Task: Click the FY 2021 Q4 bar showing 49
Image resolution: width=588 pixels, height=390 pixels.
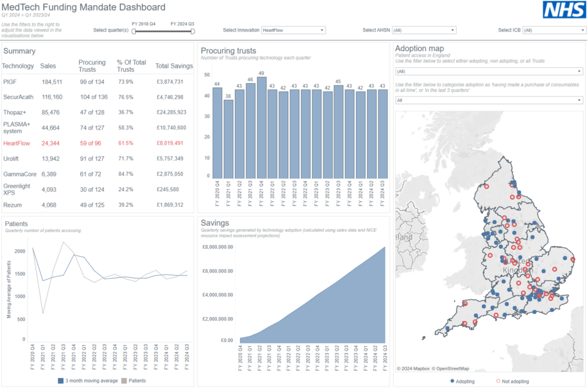Action: pyautogui.click(x=261, y=128)
